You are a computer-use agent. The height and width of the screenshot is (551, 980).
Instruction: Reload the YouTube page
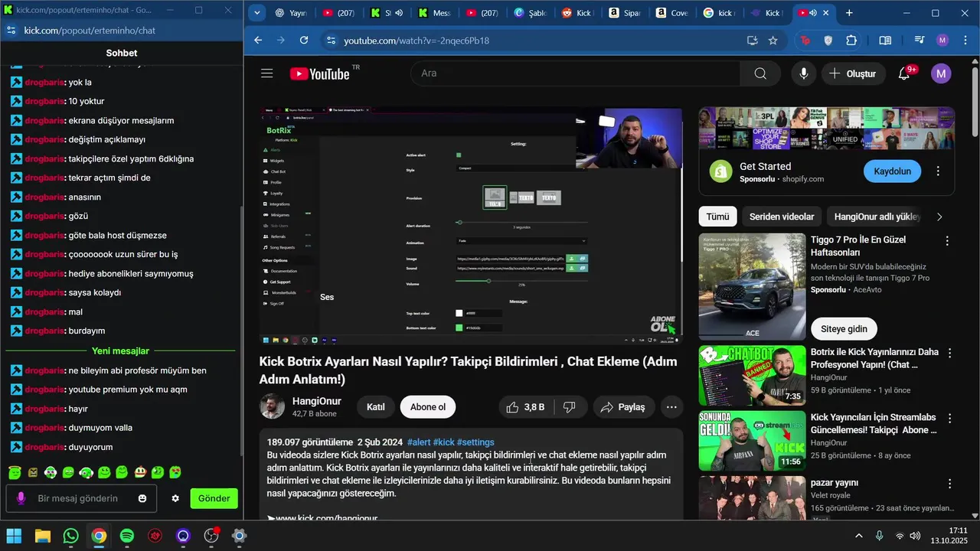(x=304, y=41)
